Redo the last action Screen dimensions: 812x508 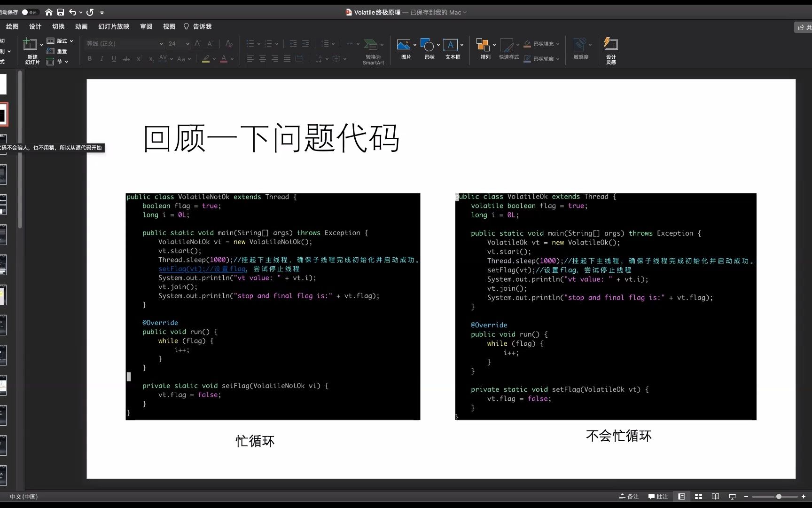click(90, 12)
